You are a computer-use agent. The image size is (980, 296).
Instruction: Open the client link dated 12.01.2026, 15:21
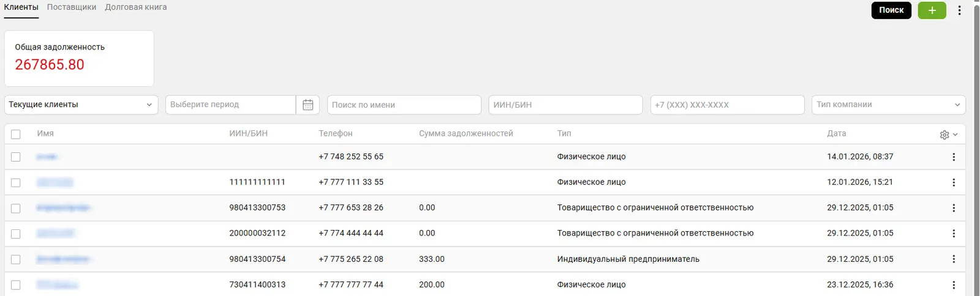[x=55, y=182]
